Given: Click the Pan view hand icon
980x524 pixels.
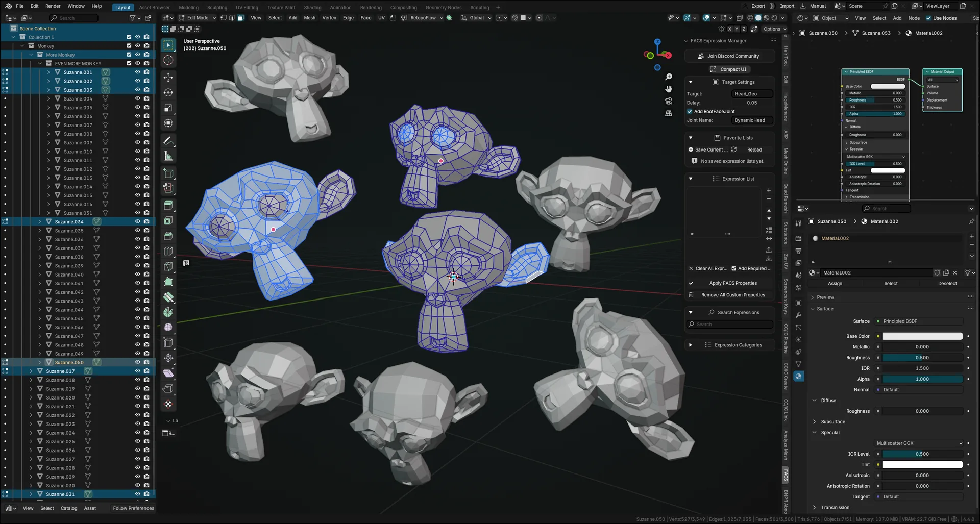Looking at the screenshot, I should [669, 89].
